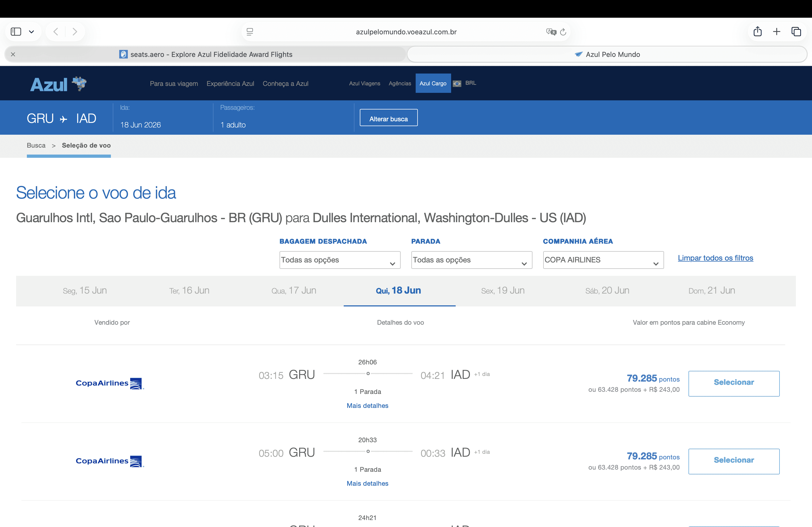
Task: Open the Safari share icon
Action: point(757,31)
